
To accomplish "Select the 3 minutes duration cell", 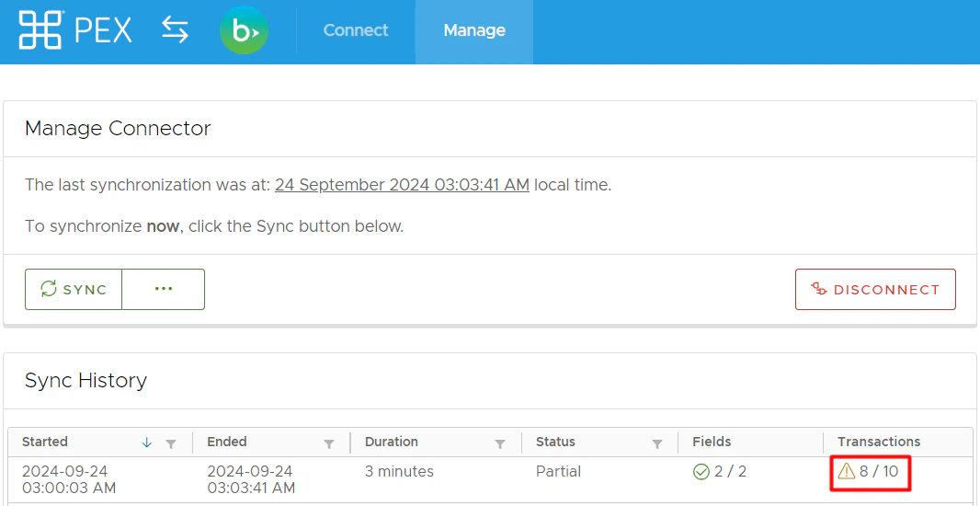I will (399, 472).
